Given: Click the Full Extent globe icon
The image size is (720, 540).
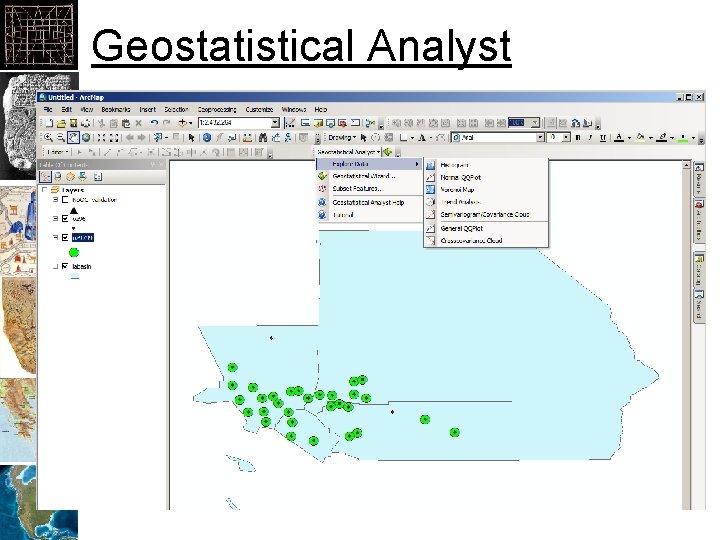Looking at the screenshot, I should point(86,137).
